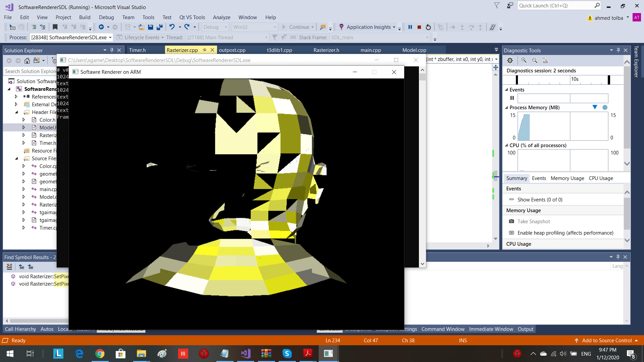Expand the main.cpp tree node
Viewport: 644px width, 362px height.
(23, 189)
